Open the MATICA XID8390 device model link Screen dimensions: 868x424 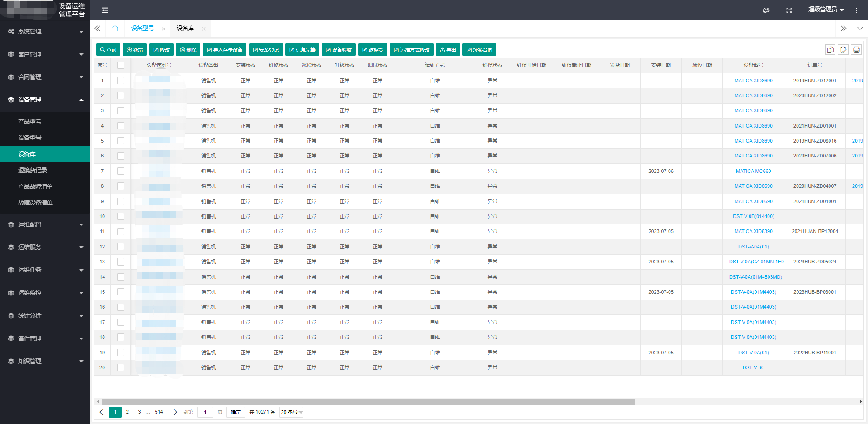click(753, 231)
